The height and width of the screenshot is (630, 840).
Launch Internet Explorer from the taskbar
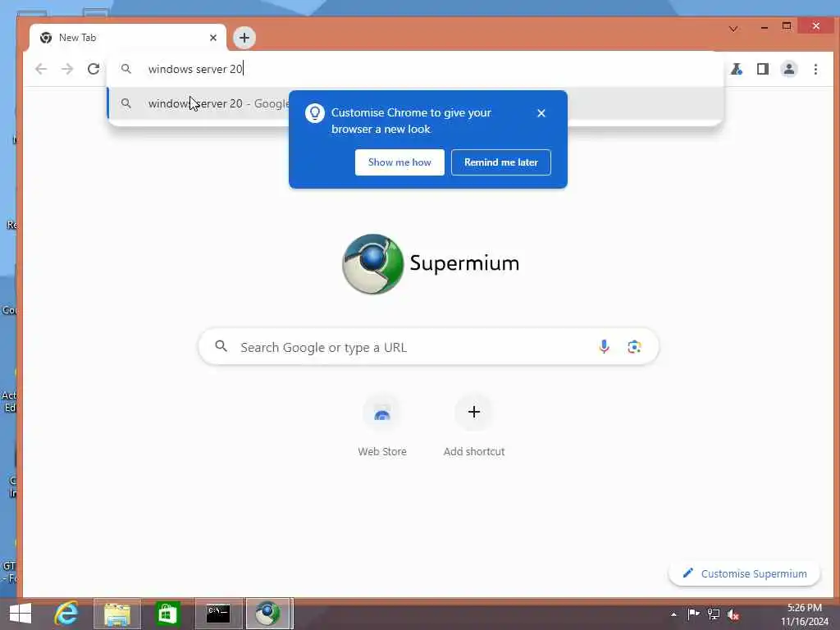point(66,614)
